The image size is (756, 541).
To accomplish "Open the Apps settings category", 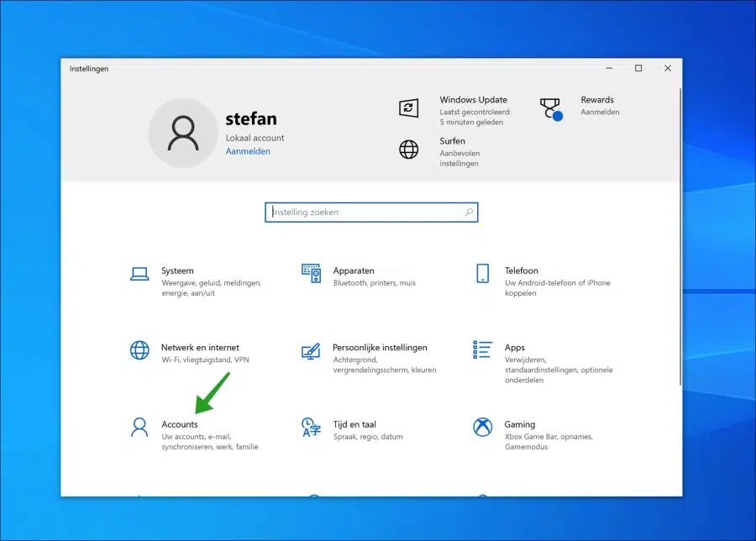I will click(x=543, y=363).
